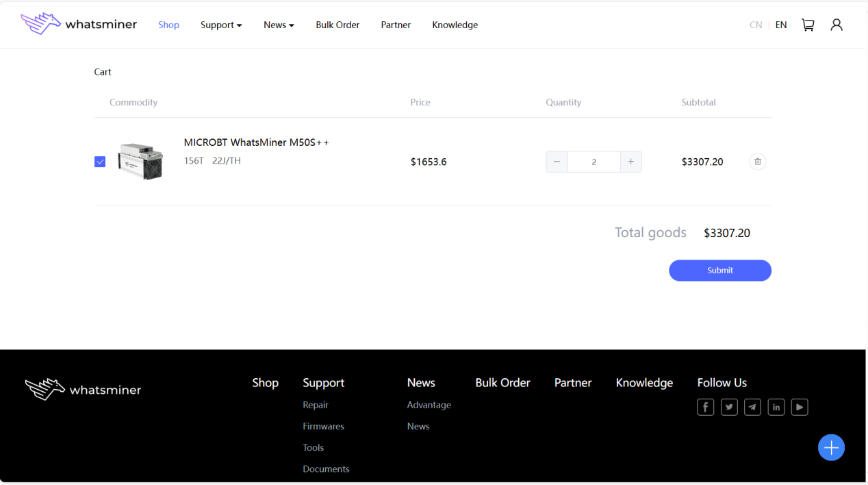The height and width of the screenshot is (485, 868).
Task: Click the M50S++ miner thumbnail
Action: point(140,162)
